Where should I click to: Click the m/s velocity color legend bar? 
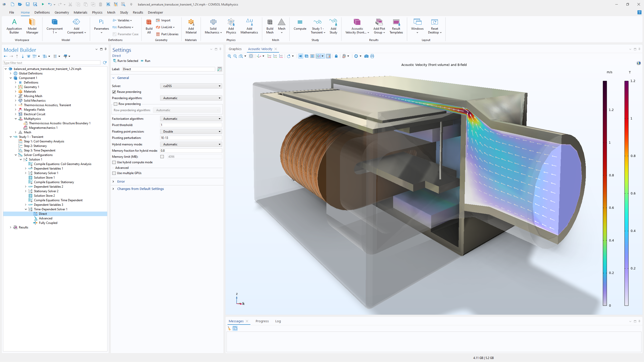click(605, 193)
